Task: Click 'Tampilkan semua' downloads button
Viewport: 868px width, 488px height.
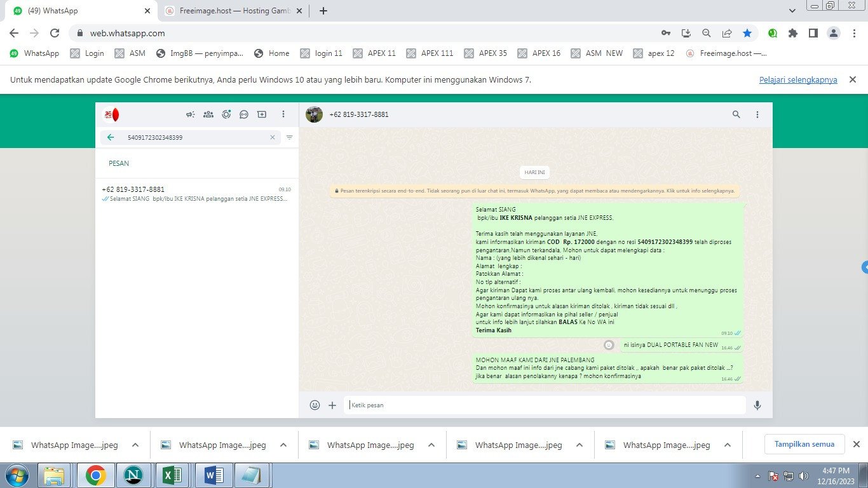Action: [x=804, y=444]
